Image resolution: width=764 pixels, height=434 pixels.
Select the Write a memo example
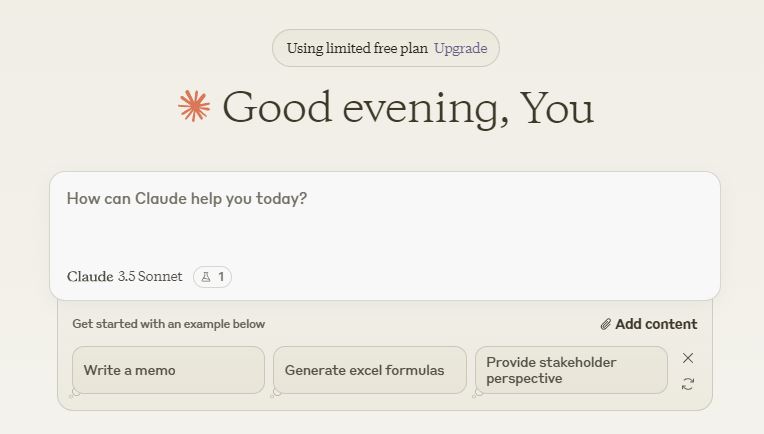(x=169, y=370)
